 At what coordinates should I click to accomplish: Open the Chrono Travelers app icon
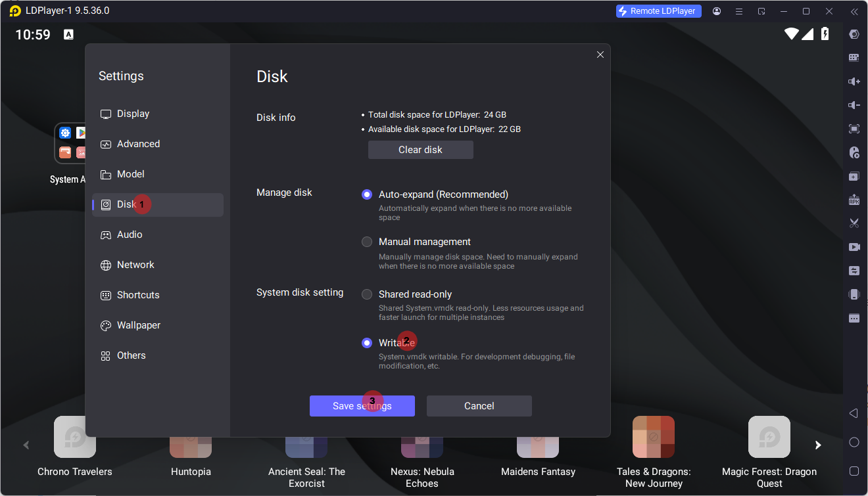tap(75, 437)
